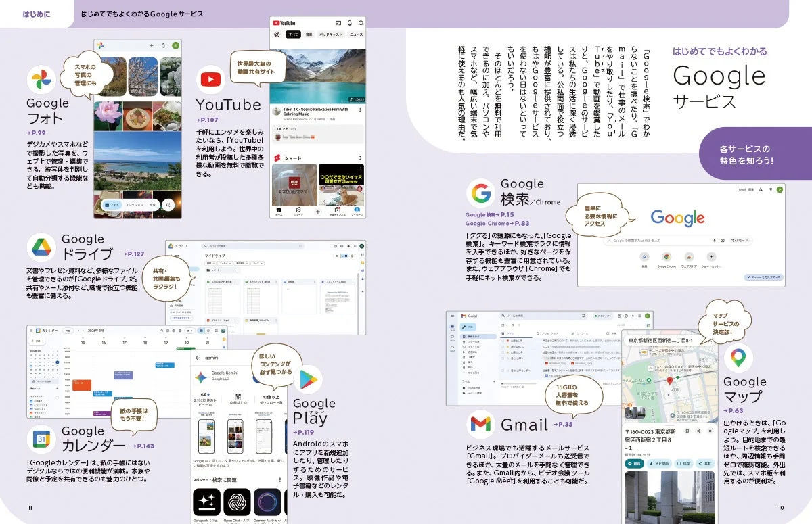
Task: Open more options beside スポンサー・検索に関連
Action: click(x=279, y=479)
